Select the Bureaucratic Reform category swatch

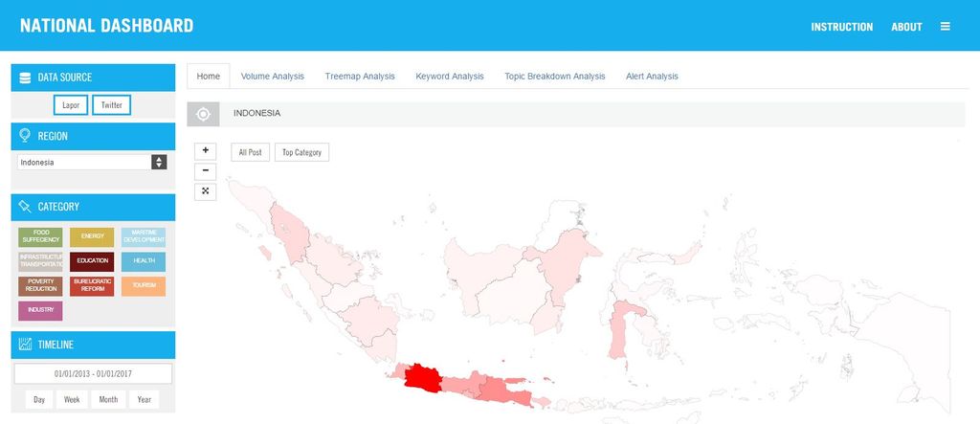(92, 286)
